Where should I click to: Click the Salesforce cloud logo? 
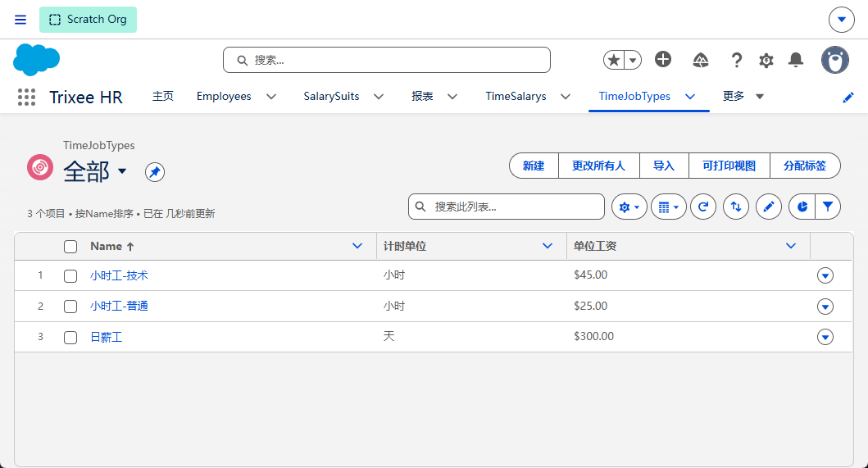pos(36,60)
